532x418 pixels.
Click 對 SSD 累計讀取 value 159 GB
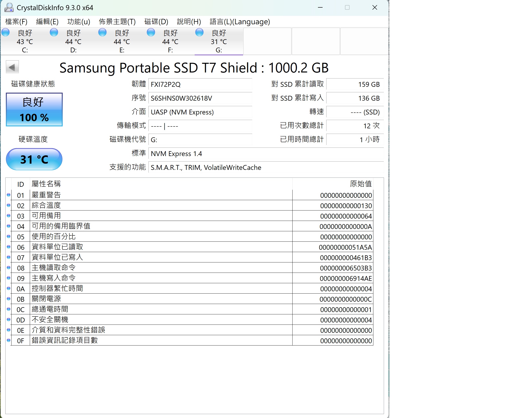pyautogui.click(x=355, y=84)
